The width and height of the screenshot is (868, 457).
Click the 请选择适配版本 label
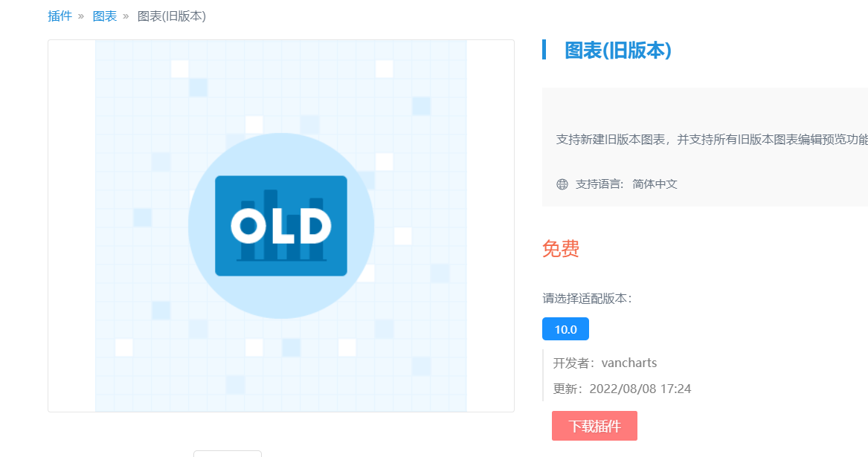click(x=587, y=299)
